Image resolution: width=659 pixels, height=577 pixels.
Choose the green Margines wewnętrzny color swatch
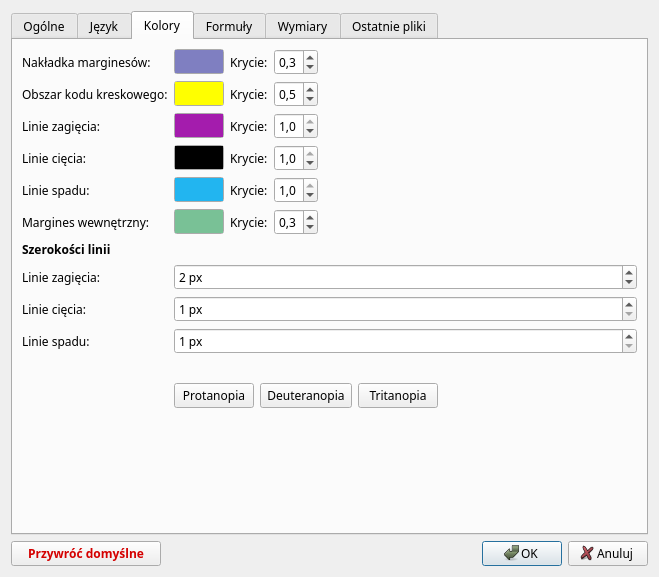pyautogui.click(x=199, y=222)
